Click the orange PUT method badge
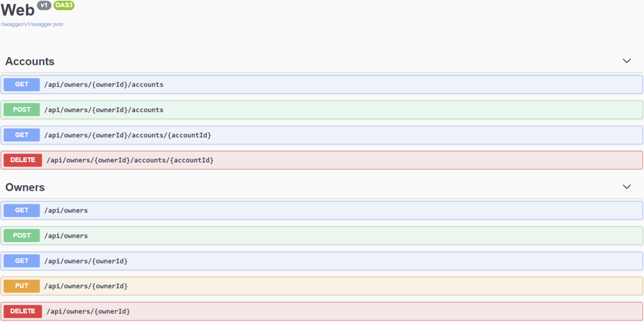 click(x=22, y=286)
